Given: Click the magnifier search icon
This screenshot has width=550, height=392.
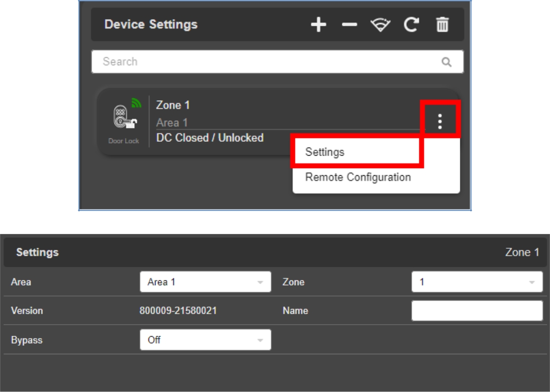Looking at the screenshot, I should pyautogui.click(x=446, y=62).
